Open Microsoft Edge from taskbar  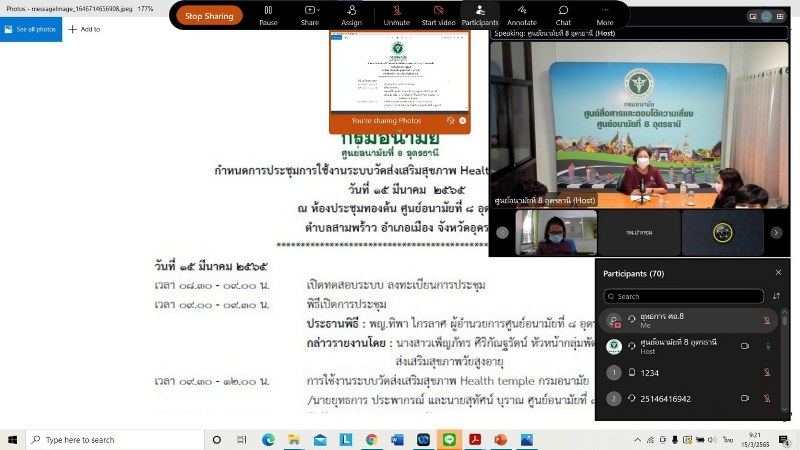click(x=268, y=439)
